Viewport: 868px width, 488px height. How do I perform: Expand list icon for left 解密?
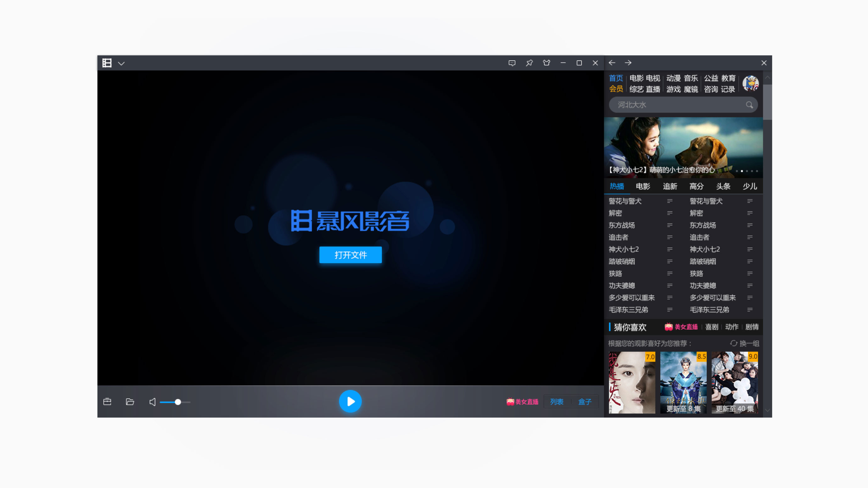670,213
